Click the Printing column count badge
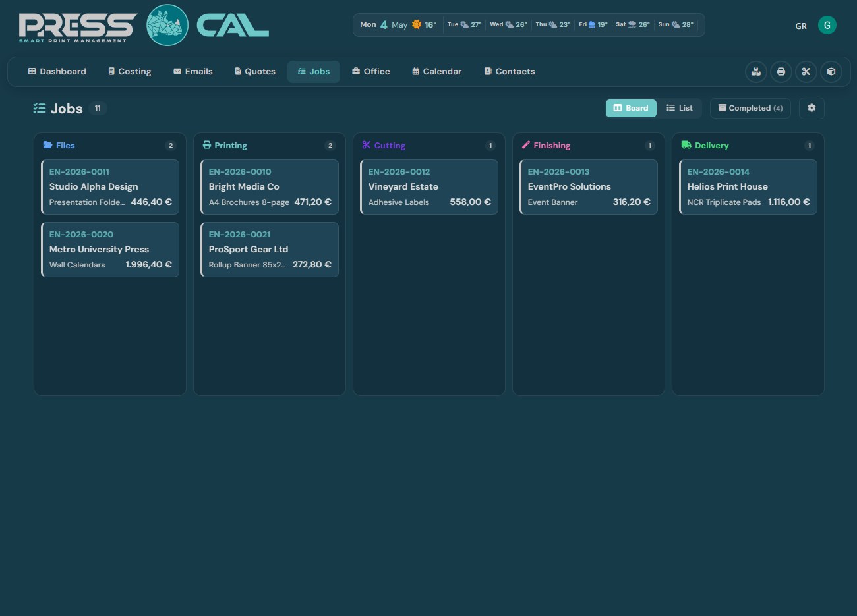Screen dimensions: 857x616 pos(330,146)
